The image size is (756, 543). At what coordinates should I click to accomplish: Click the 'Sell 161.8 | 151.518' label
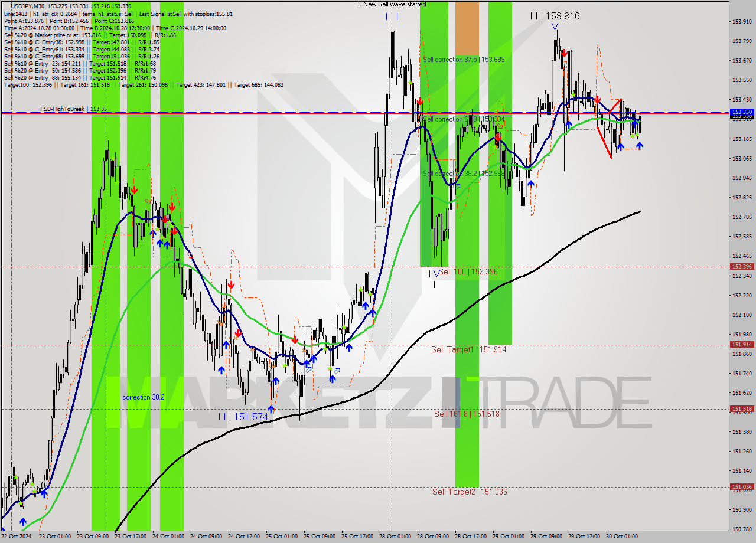(x=467, y=414)
